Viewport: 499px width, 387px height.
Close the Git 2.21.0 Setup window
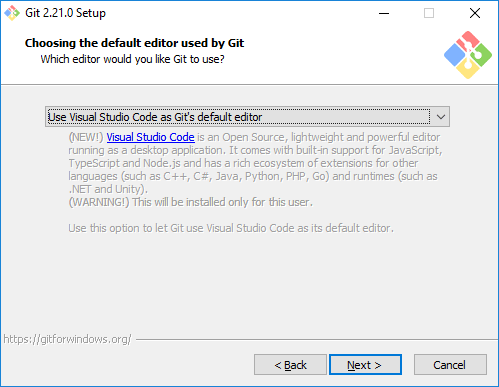coord(475,13)
